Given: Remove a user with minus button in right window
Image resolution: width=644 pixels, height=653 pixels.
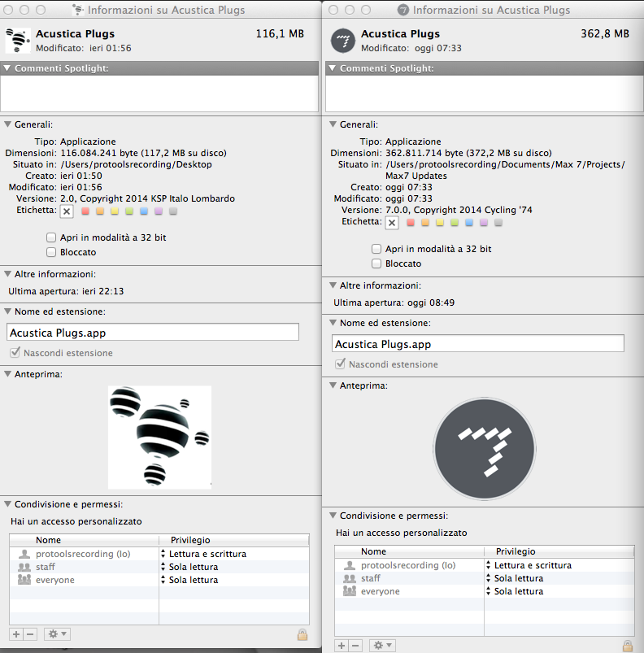Looking at the screenshot, I should (x=355, y=646).
